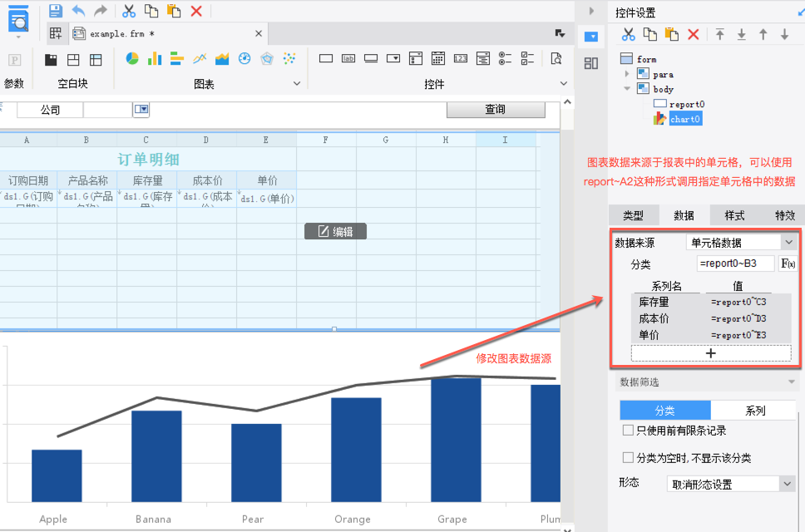
Task: Select chart0 in the widget tree
Action: pyautogui.click(x=685, y=119)
